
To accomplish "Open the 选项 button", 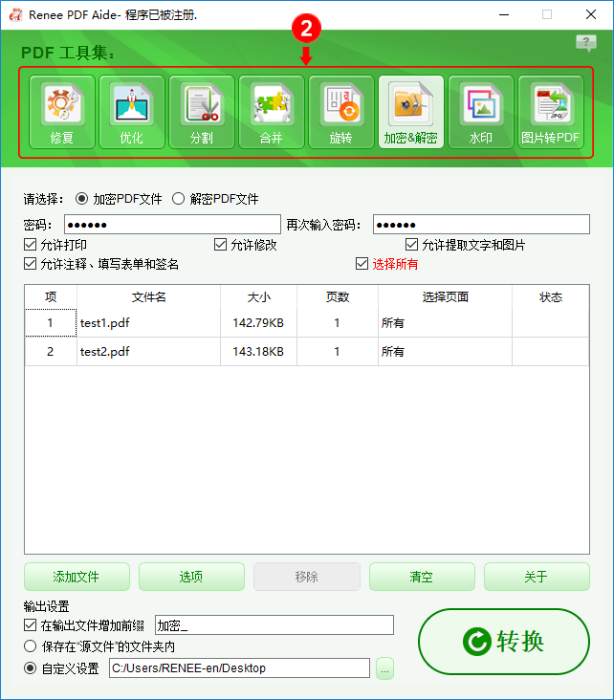I will (x=191, y=577).
